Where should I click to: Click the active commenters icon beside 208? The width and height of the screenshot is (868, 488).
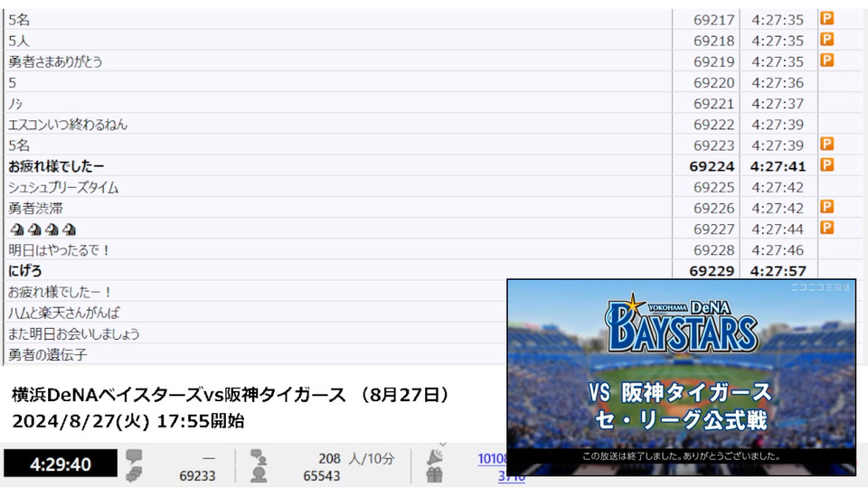[259, 457]
